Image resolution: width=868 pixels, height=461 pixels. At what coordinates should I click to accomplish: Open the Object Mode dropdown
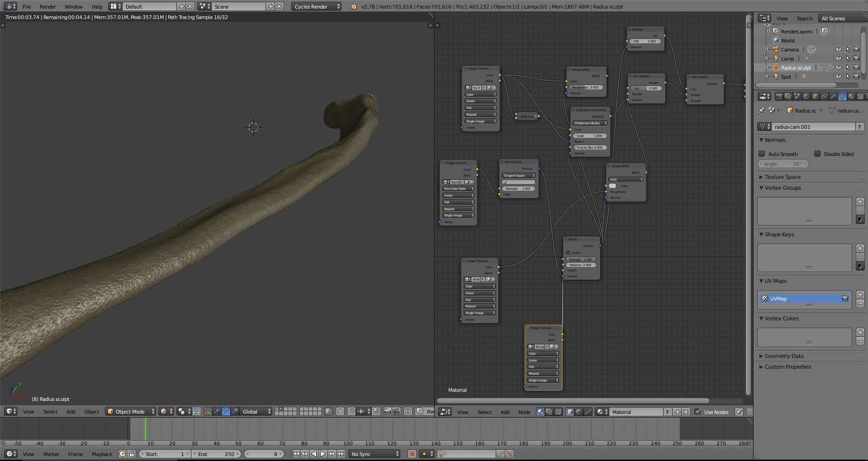(x=130, y=411)
